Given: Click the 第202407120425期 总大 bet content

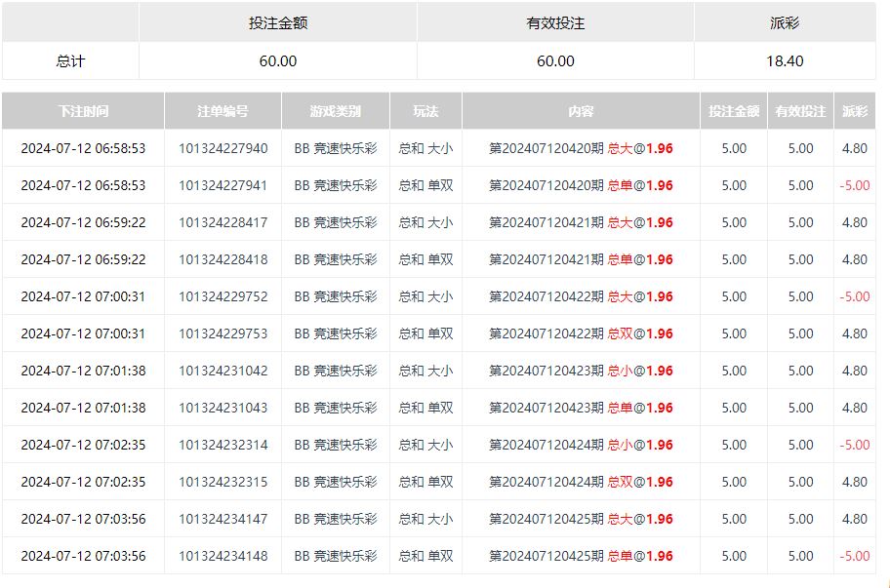Looking at the screenshot, I should click(581, 519).
